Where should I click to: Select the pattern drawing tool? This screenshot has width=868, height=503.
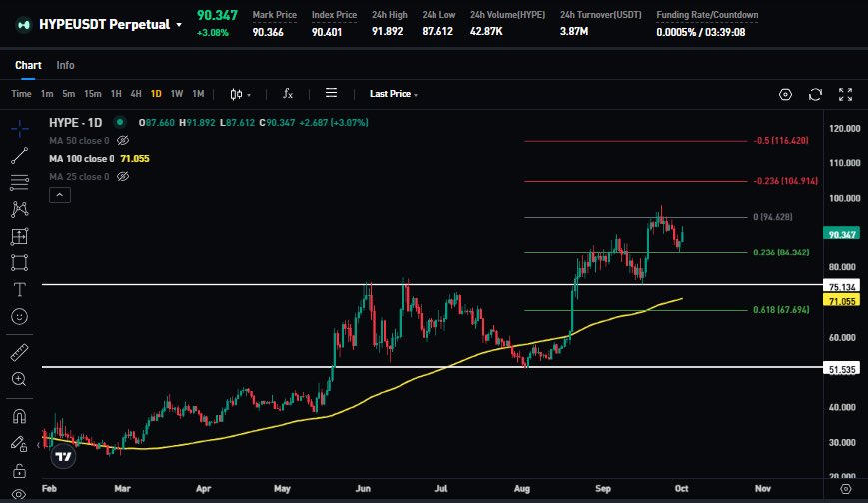pyautogui.click(x=19, y=209)
